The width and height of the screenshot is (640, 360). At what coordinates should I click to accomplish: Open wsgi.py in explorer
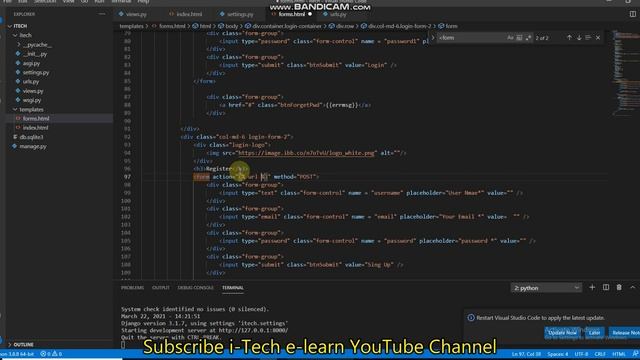32,100
